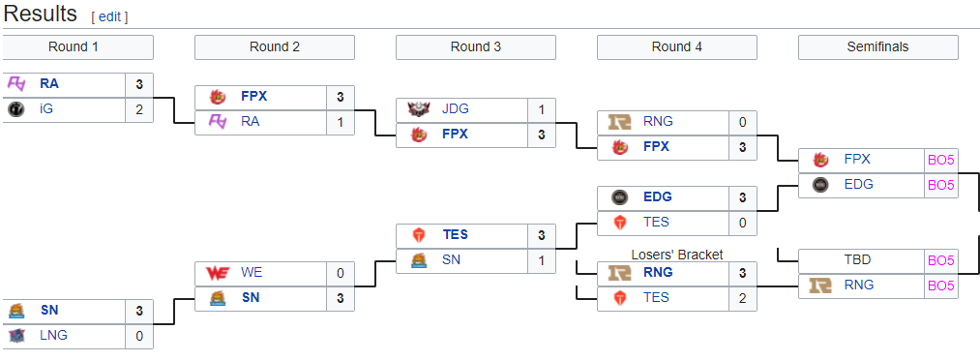Click the SN logo in Round 2
The height and width of the screenshot is (361, 980).
[218, 298]
